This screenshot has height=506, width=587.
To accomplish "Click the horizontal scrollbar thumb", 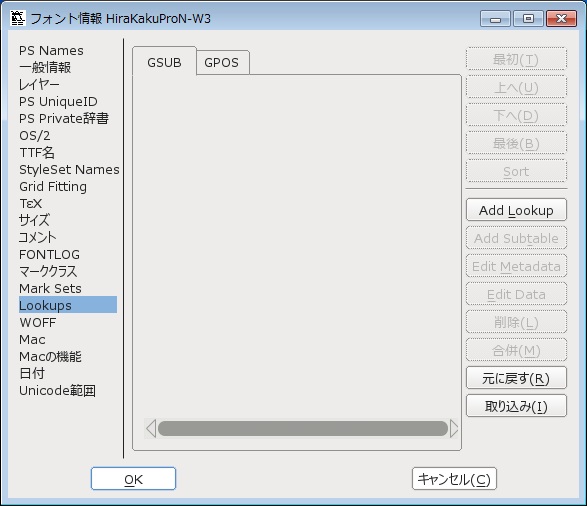I will [303, 429].
